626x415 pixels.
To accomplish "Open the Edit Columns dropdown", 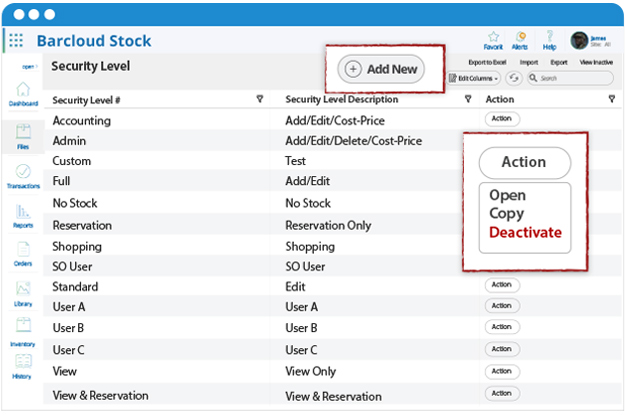I will coord(474,78).
